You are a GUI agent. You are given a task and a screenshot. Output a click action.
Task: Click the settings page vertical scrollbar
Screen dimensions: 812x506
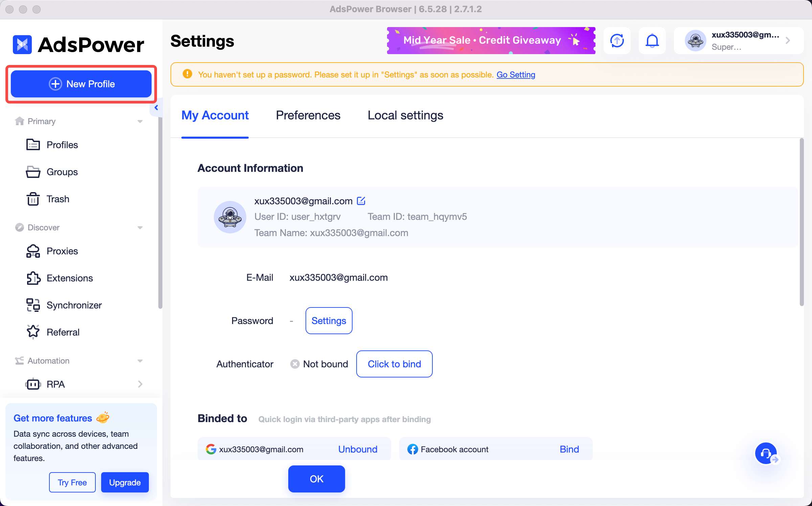802,222
